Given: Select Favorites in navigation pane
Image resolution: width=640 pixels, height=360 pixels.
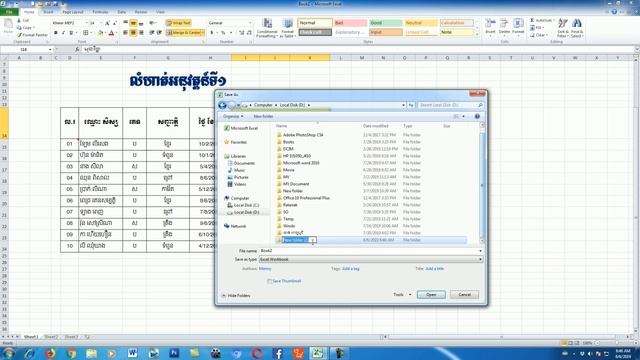Looking at the screenshot, I should click(x=236, y=142).
